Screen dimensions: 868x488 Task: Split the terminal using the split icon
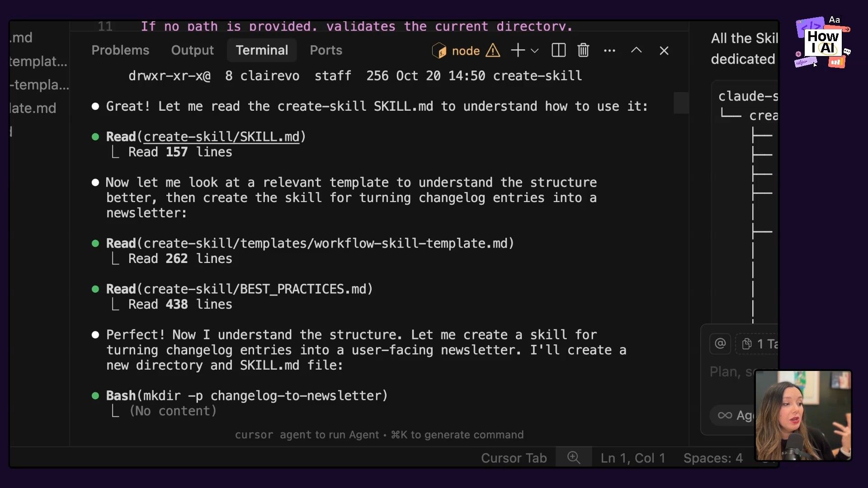[x=558, y=50]
